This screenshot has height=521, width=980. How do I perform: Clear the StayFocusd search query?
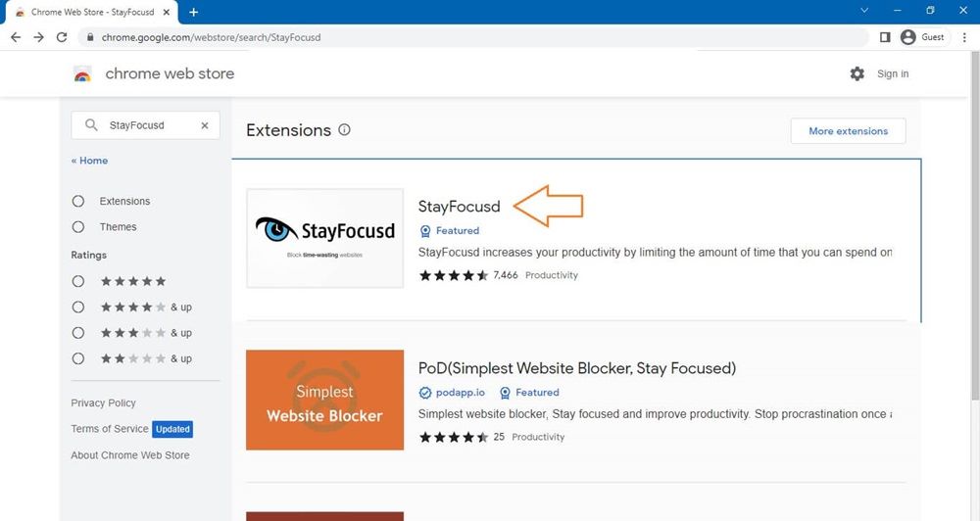click(205, 125)
